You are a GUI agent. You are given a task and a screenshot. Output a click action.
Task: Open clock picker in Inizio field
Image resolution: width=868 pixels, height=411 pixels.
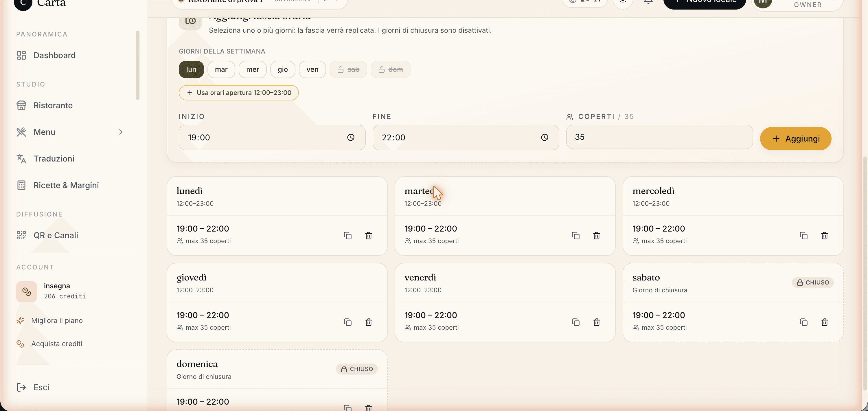[x=351, y=137]
